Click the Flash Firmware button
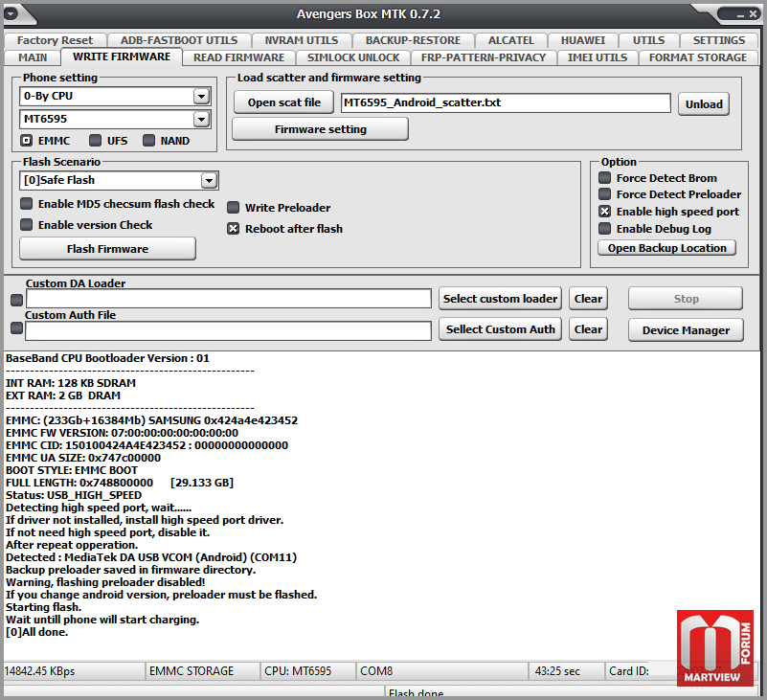Screen dimensions: 767x700 pyautogui.click(x=107, y=249)
